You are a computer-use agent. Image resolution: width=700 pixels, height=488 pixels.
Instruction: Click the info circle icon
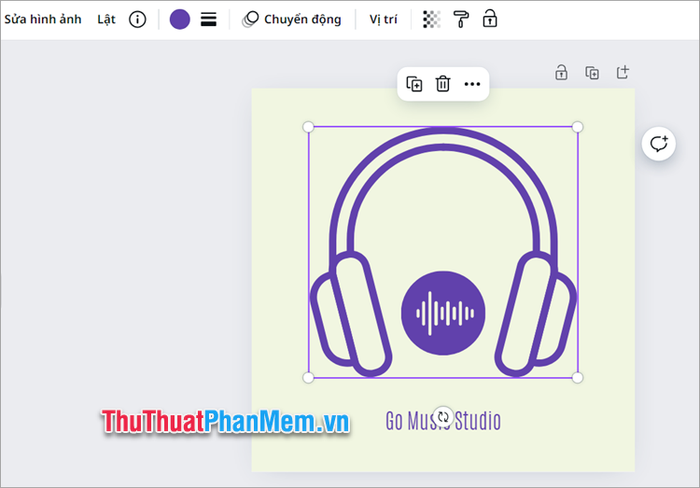click(x=138, y=19)
